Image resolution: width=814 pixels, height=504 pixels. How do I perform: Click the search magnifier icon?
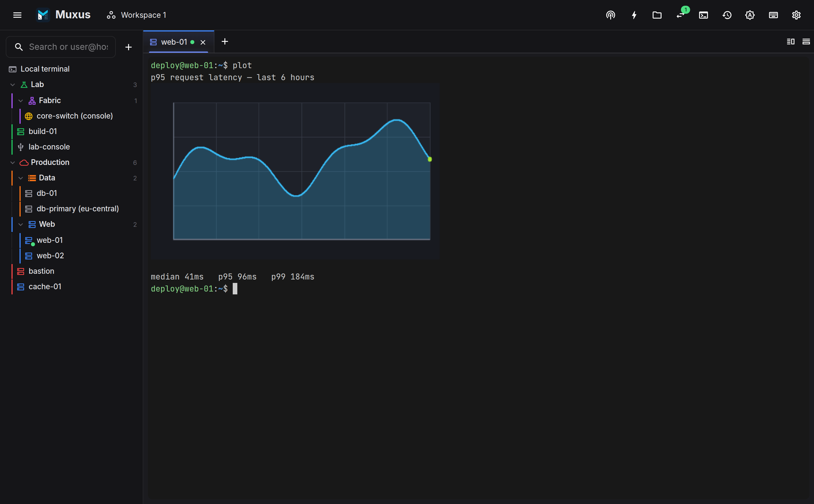[19, 47]
